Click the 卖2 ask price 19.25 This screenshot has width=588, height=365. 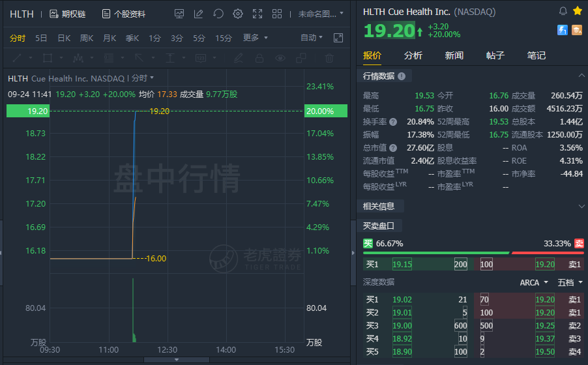click(545, 326)
